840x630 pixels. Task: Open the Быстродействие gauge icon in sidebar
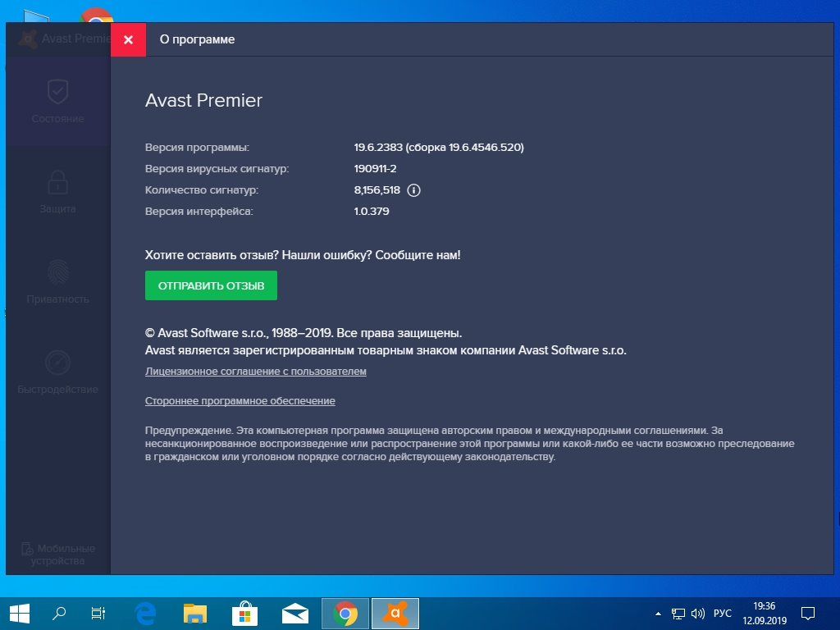58,363
